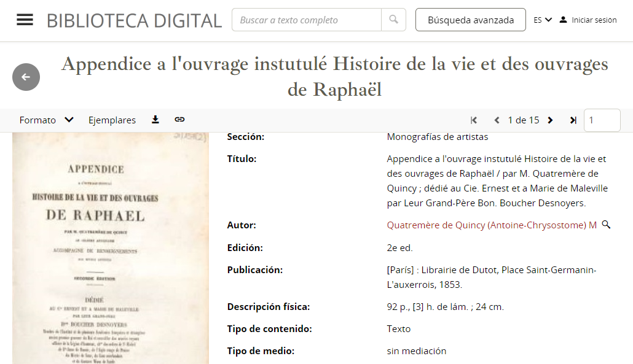633x364 pixels.
Task: Advance to the next page
Action: click(550, 120)
